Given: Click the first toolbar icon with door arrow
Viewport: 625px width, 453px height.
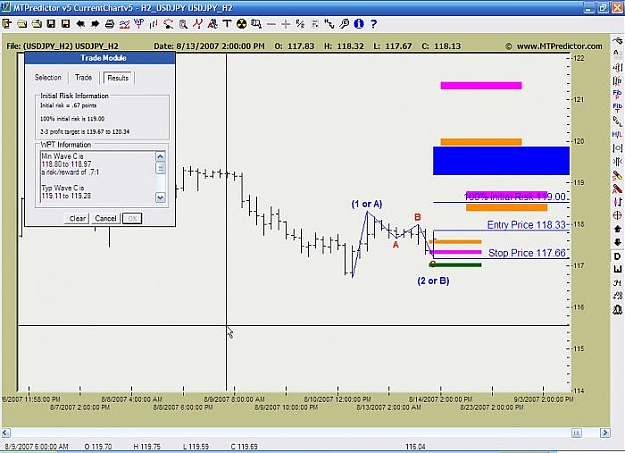Looking at the screenshot, I should 7,24.
